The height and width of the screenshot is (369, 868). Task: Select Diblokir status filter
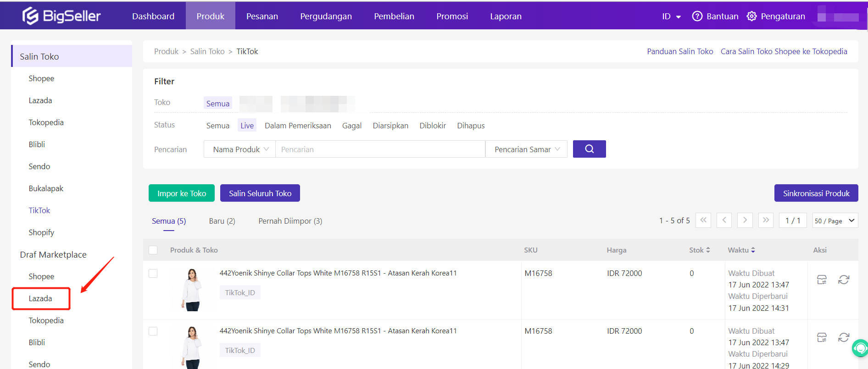(433, 126)
